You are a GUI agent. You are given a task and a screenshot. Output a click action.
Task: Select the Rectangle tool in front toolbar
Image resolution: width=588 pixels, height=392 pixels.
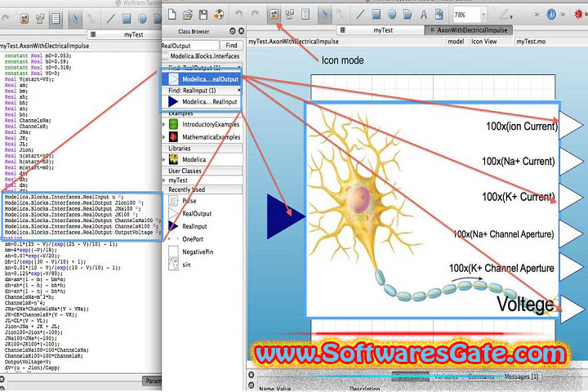pos(376,15)
